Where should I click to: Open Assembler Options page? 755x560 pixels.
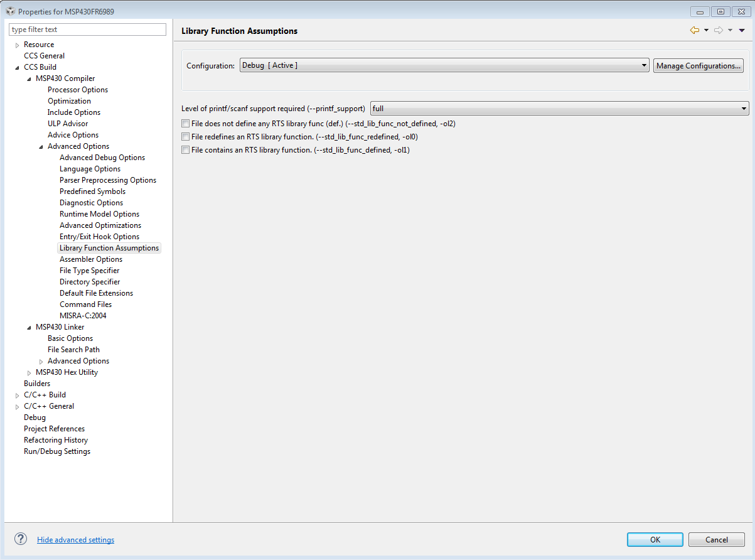coord(91,259)
